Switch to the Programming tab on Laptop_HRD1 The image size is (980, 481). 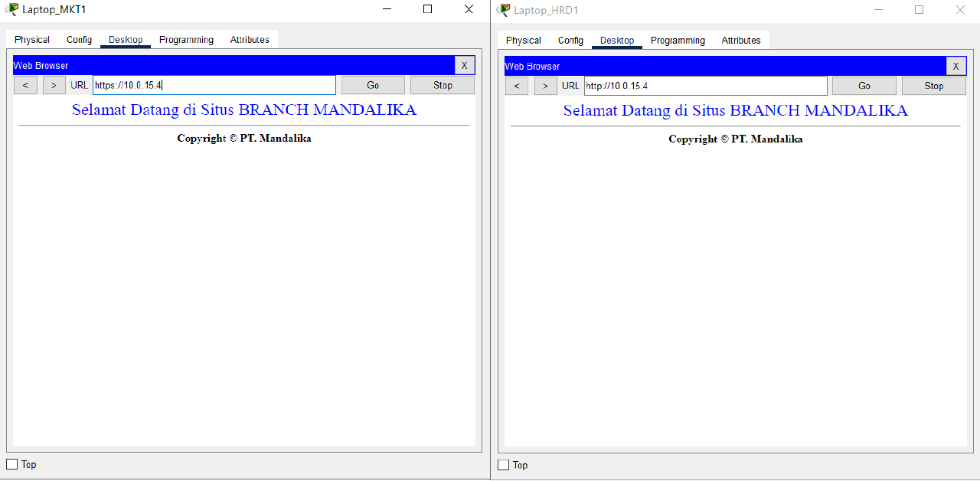point(677,40)
